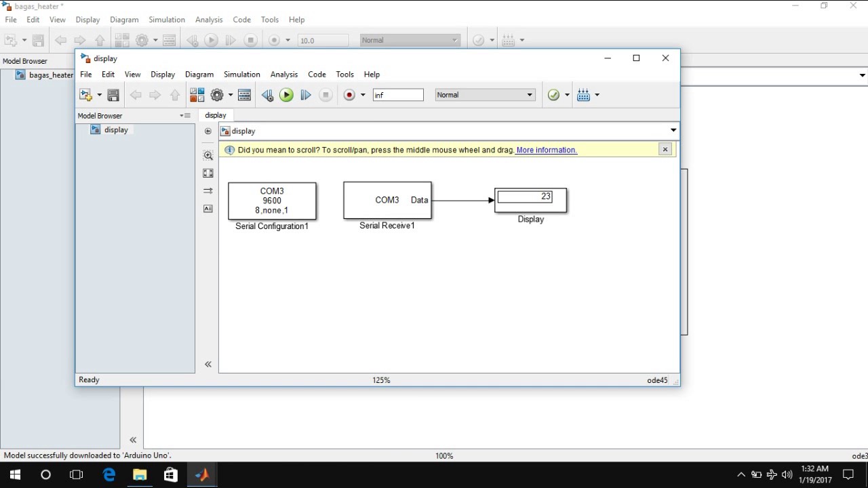
Task: Click the Step Forward button
Action: (x=306, y=95)
